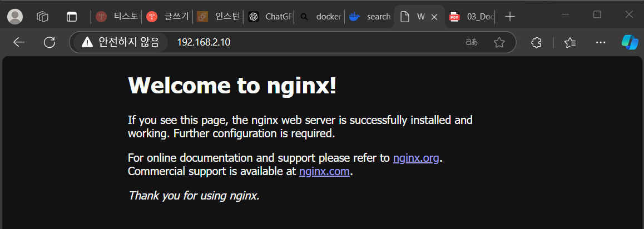Switch to the 인스턴스 tab
This screenshot has height=229, width=644.
click(220, 17)
